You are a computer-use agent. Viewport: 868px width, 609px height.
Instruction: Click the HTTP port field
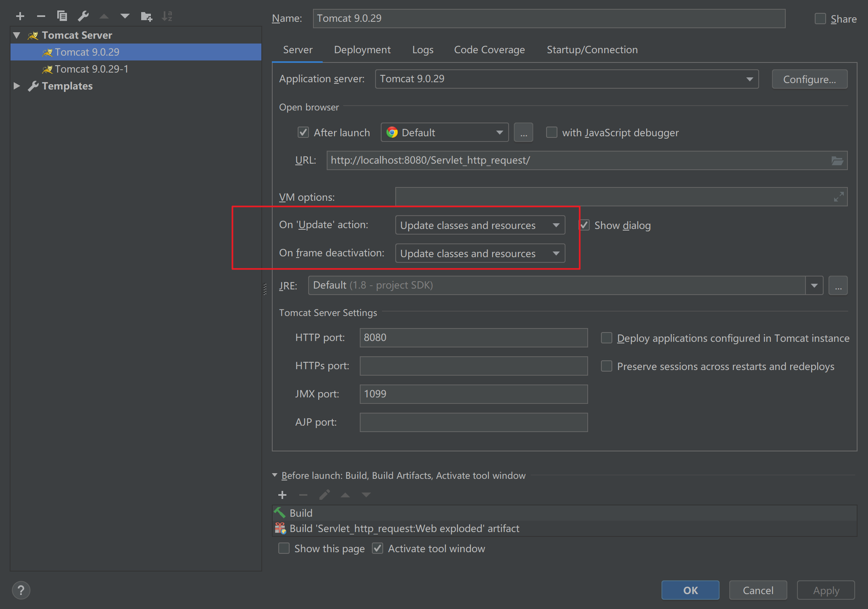(x=474, y=338)
